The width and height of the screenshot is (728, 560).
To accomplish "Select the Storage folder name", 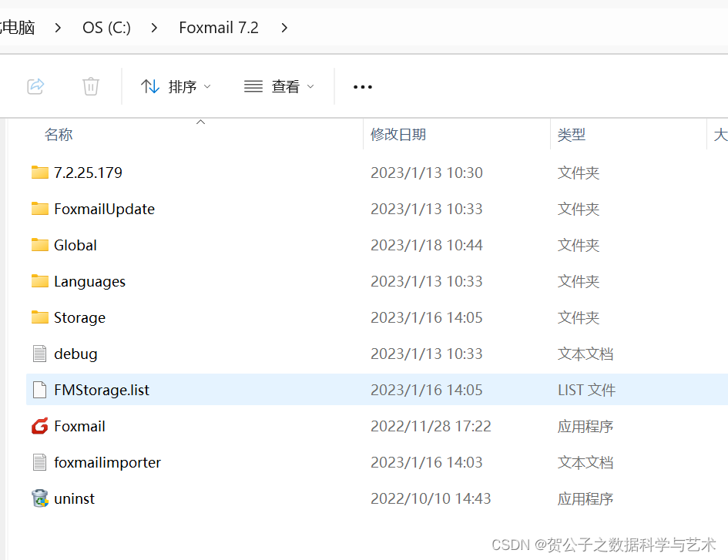I will [x=79, y=318].
